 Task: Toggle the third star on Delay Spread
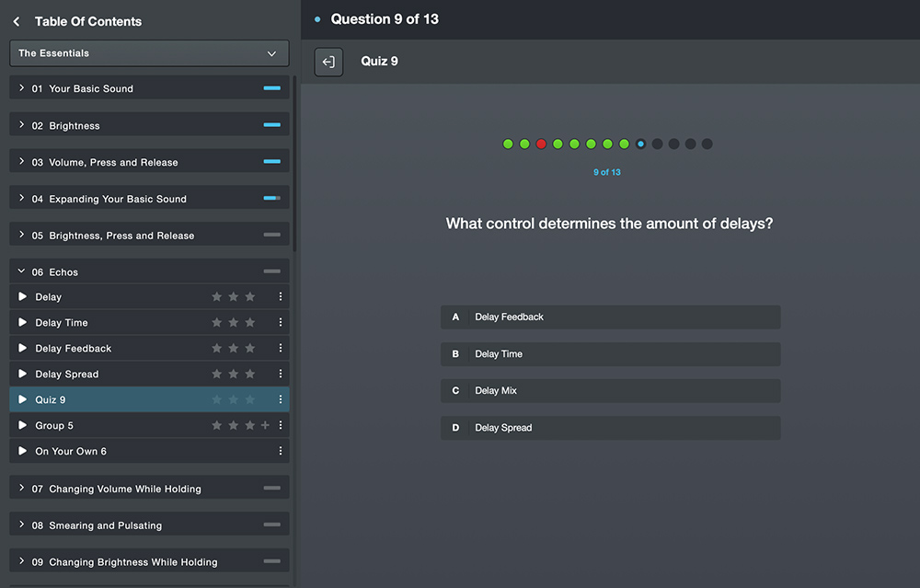[x=249, y=374]
